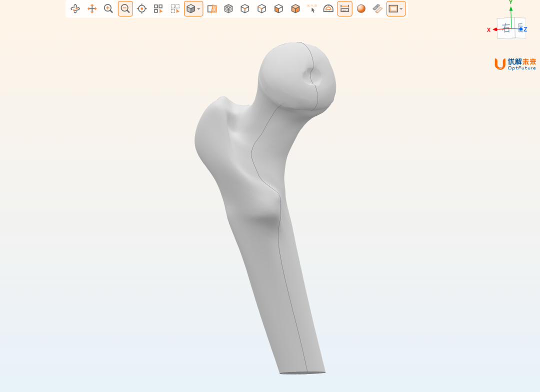Select the cube face display icon
This screenshot has width=540, height=392.
pos(278,8)
